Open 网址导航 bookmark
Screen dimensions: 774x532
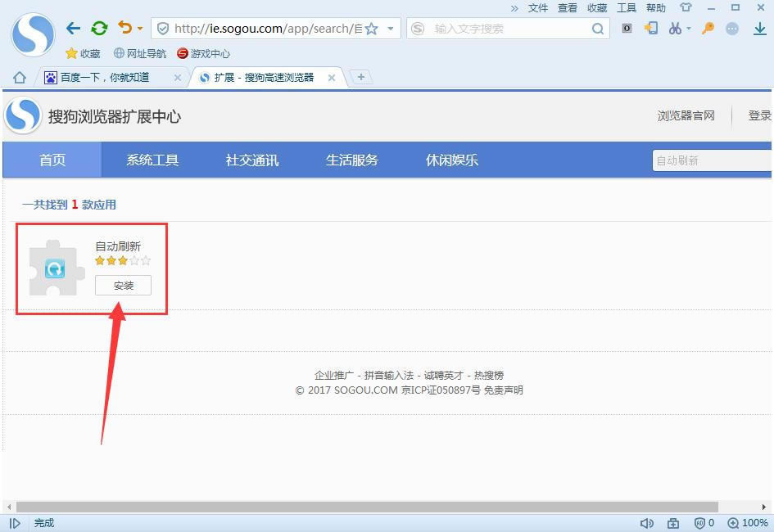[x=140, y=53]
